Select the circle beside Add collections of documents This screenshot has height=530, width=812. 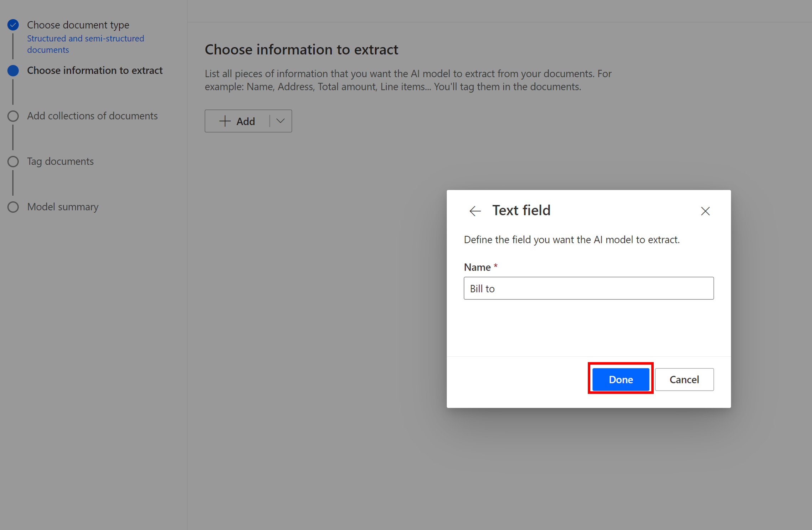coord(13,116)
